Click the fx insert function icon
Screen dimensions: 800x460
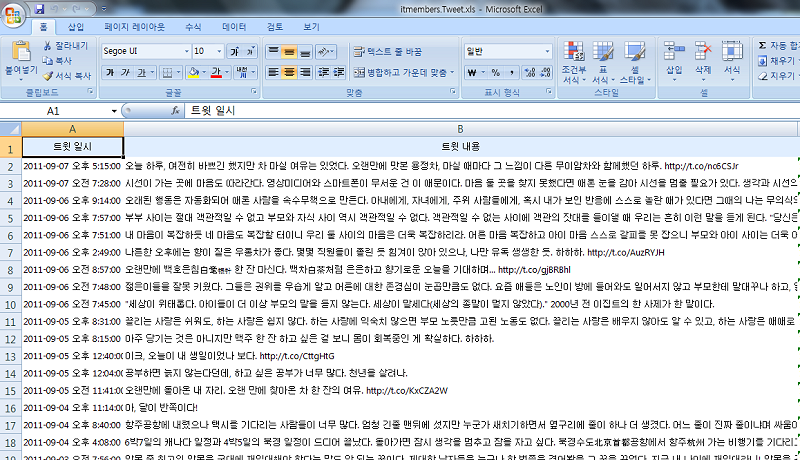175,111
